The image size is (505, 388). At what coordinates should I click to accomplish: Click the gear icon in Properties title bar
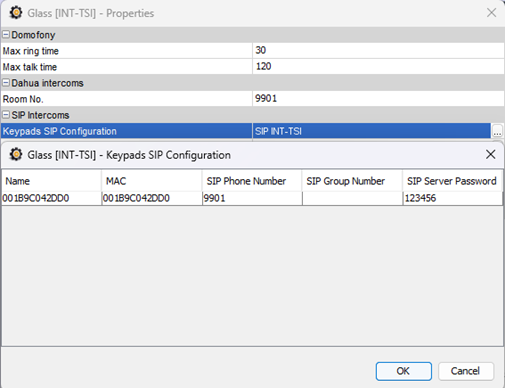(16, 13)
